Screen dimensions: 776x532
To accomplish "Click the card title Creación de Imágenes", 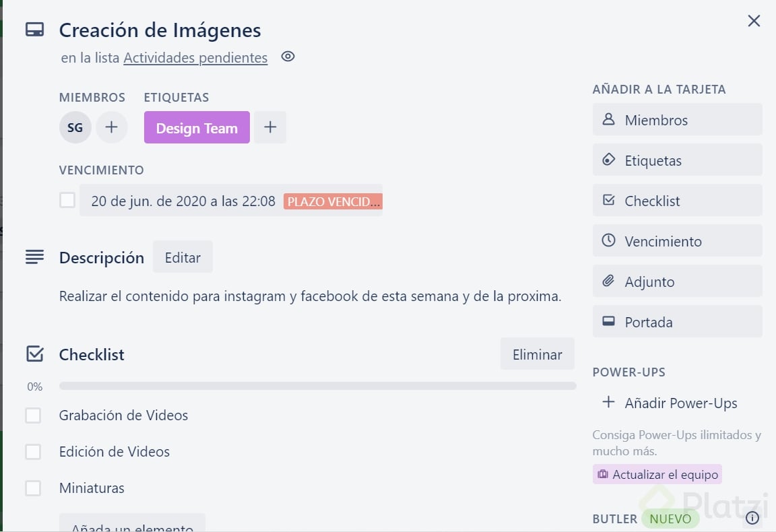I will point(160,30).
